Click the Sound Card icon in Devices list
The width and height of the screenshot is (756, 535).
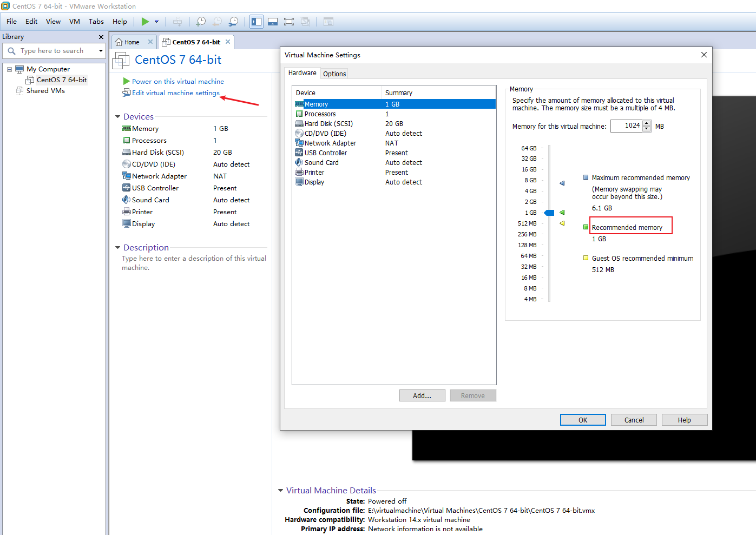(127, 200)
